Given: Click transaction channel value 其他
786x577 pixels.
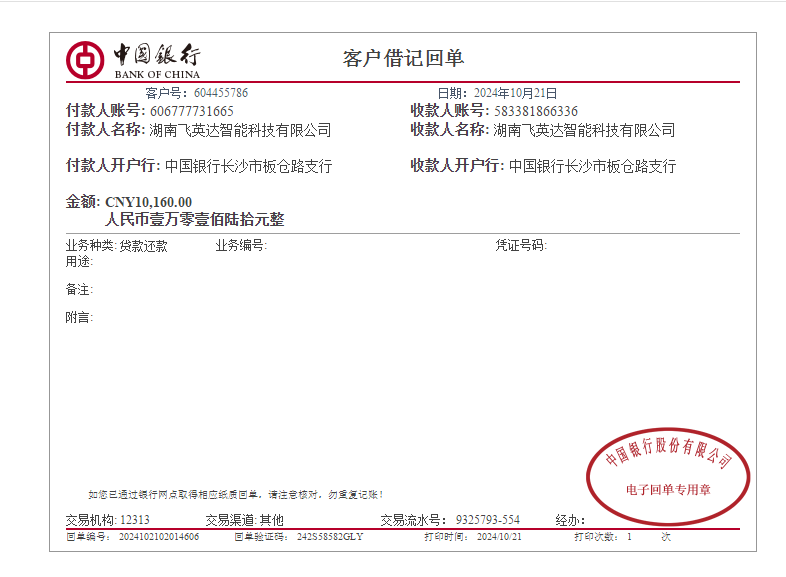Looking at the screenshot, I should click(272, 520).
